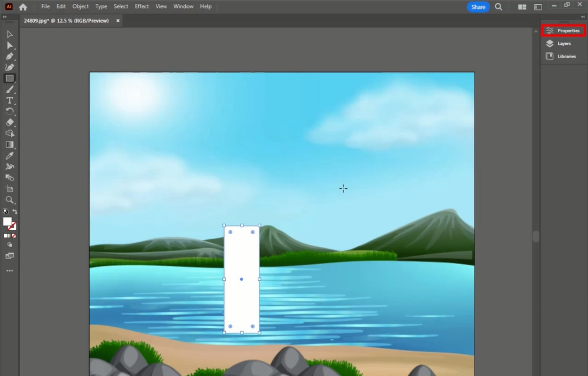The image size is (588, 376).
Task: Swap fill and stroke colors
Action: click(x=15, y=212)
